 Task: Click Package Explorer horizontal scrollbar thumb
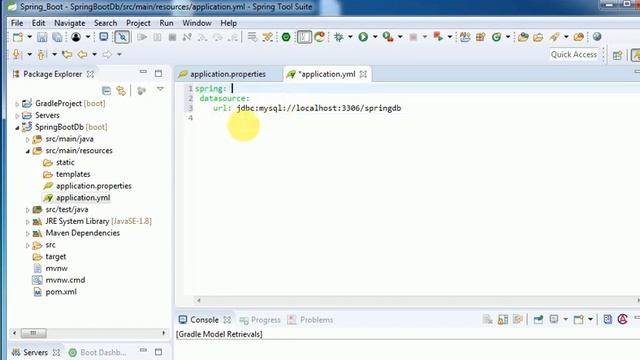click(x=33, y=333)
